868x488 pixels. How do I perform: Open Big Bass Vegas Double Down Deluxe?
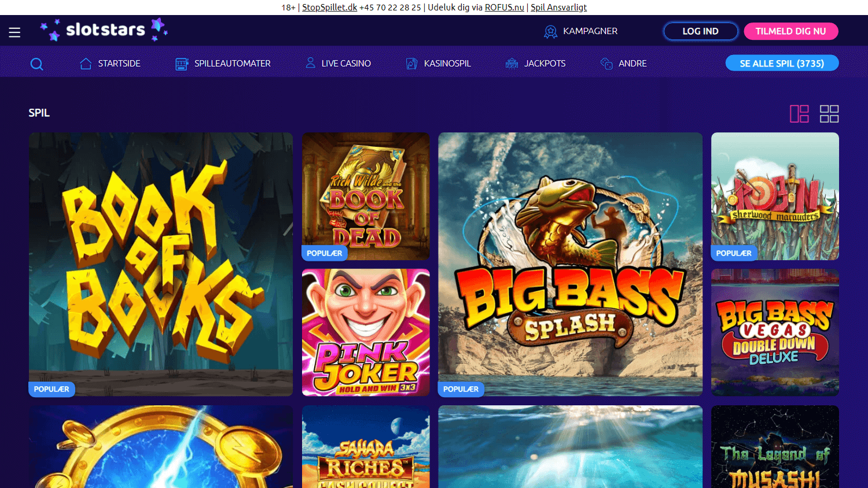(x=775, y=332)
